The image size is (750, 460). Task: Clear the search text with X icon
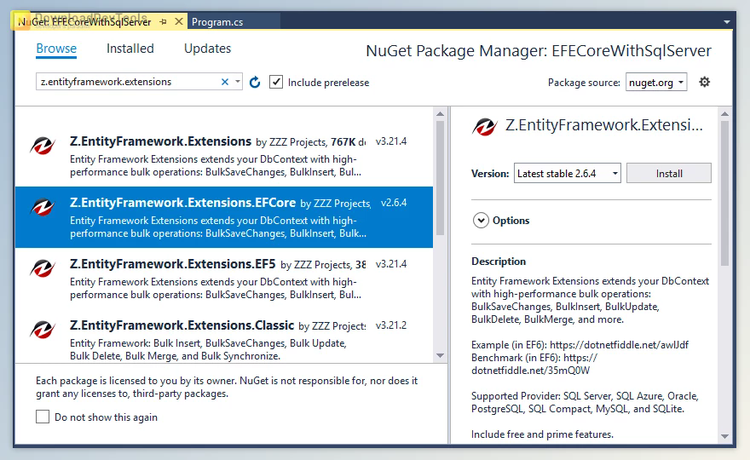[x=225, y=82]
